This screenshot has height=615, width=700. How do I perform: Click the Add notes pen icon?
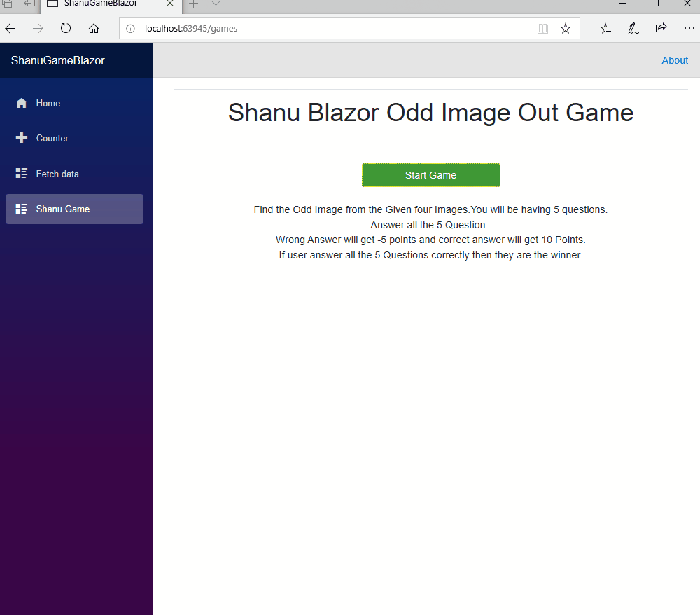(x=633, y=29)
